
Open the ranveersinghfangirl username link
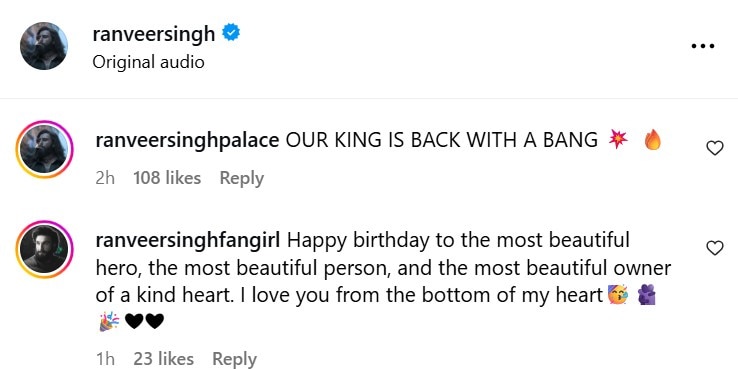tap(188, 241)
